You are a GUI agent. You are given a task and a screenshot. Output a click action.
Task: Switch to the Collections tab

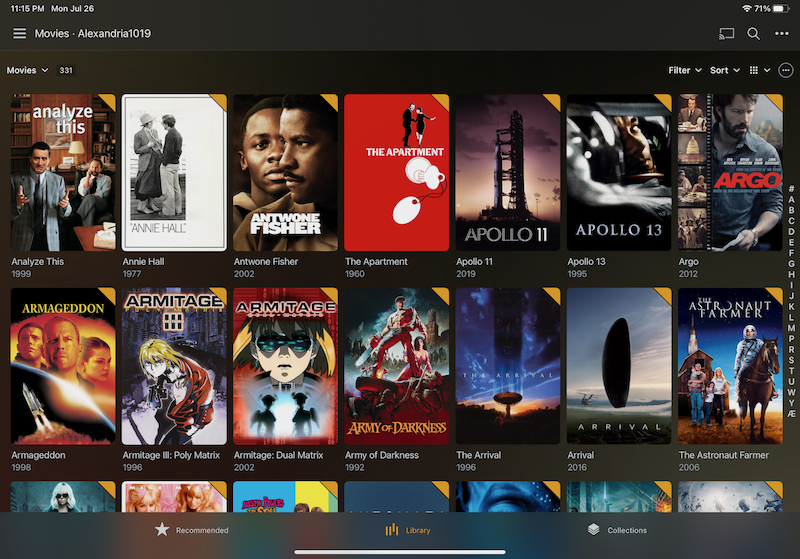(617, 530)
